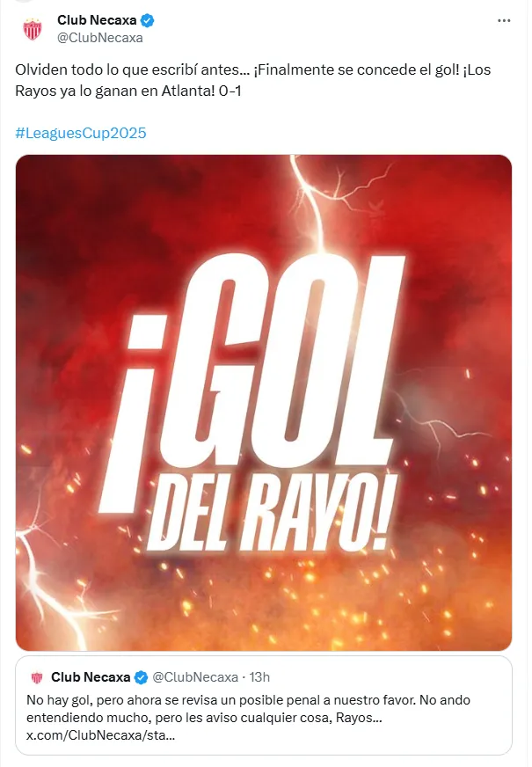The height and width of the screenshot is (767, 532).
Task: Select Club Necaxa name in quoted tweet
Action: (91, 677)
